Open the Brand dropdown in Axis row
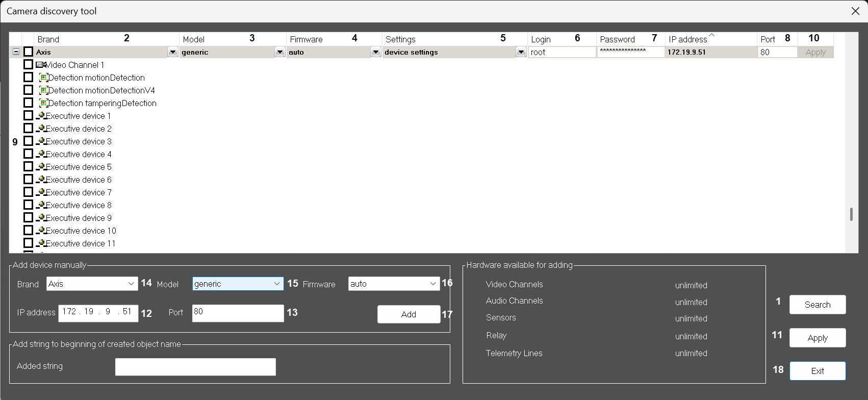Viewport: 868px width, 400px height. (173, 52)
